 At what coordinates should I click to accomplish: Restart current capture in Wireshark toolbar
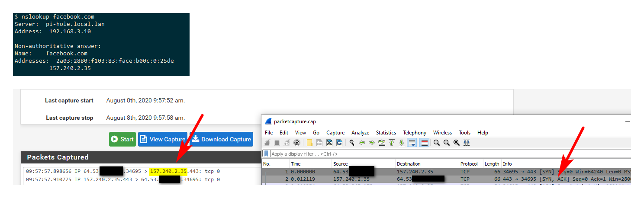click(287, 143)
